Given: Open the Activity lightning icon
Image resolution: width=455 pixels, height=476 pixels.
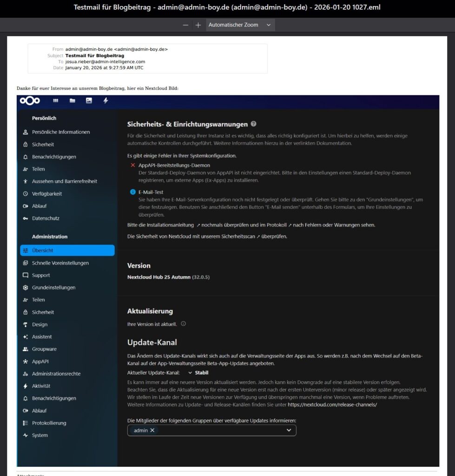Looking at the screenshot, I should tap(106, 100).
